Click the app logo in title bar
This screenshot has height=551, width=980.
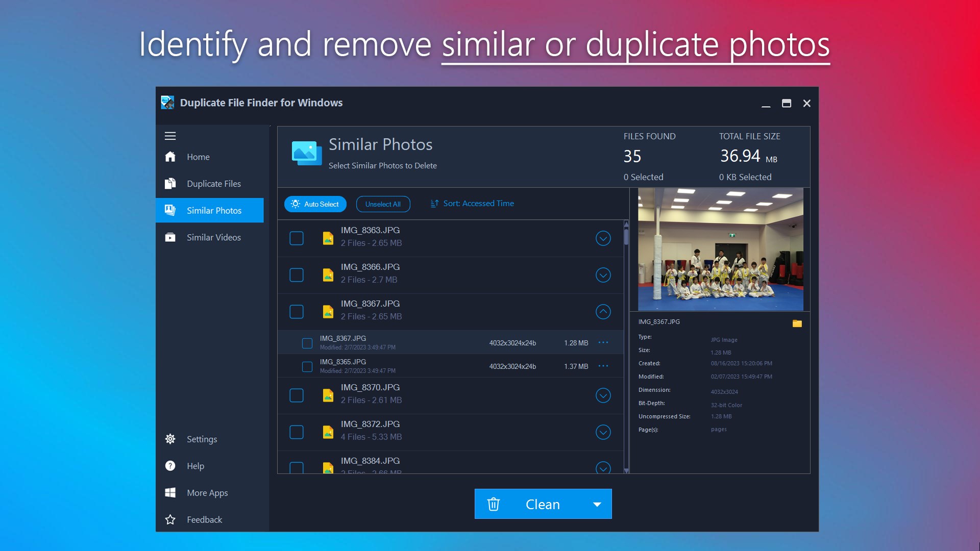167,103
